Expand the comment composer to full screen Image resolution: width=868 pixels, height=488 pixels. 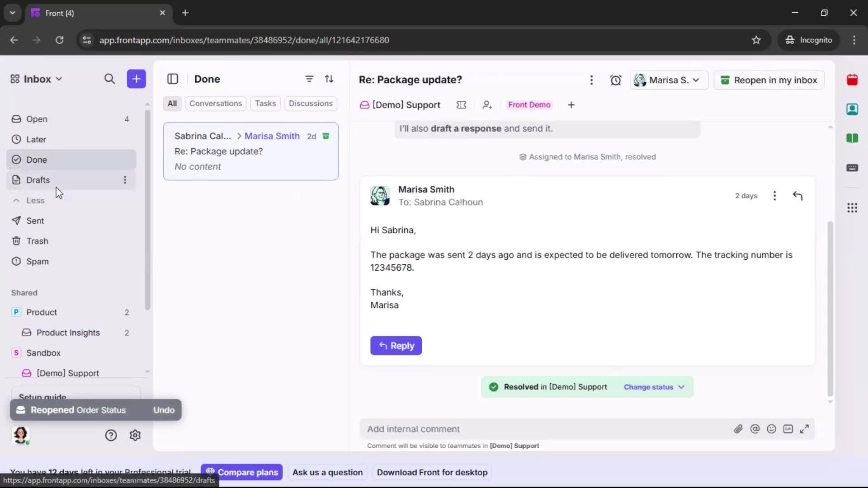(805, 429)
